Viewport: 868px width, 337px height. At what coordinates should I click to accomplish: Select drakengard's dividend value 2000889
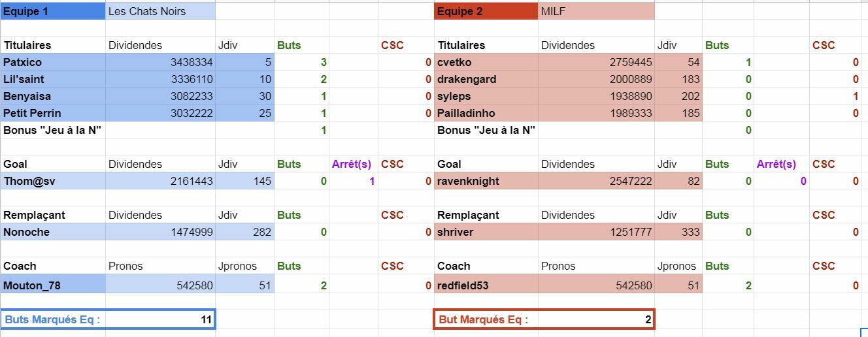tap(596, 79)
